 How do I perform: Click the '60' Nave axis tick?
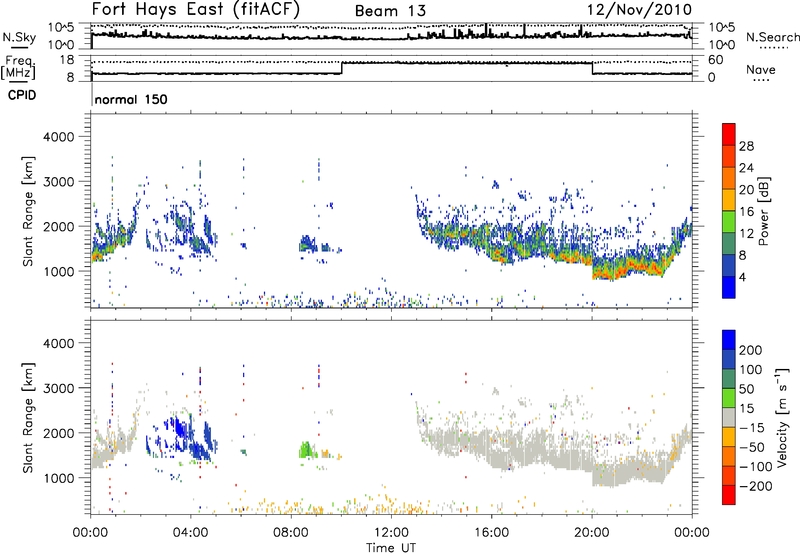tap(716, 60)
